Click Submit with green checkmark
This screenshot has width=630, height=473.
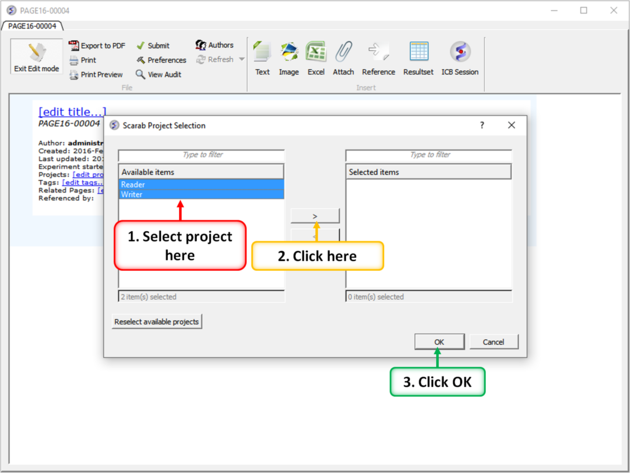coord(153,46)
